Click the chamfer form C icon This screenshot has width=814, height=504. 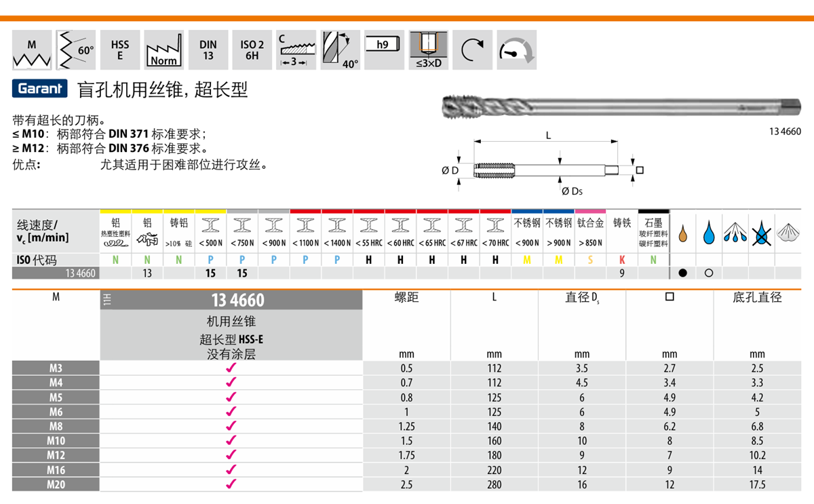click(x=296, y=50)
